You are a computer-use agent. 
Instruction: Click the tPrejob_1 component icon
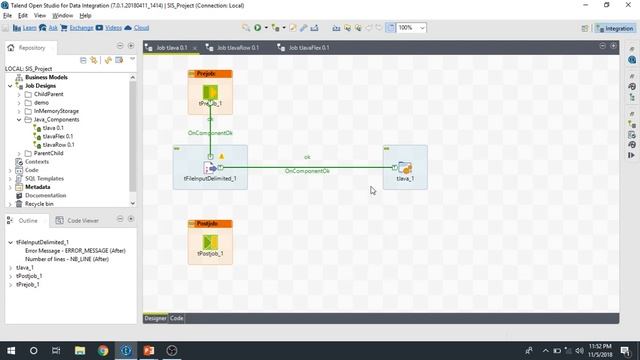(x=210, y=92)
